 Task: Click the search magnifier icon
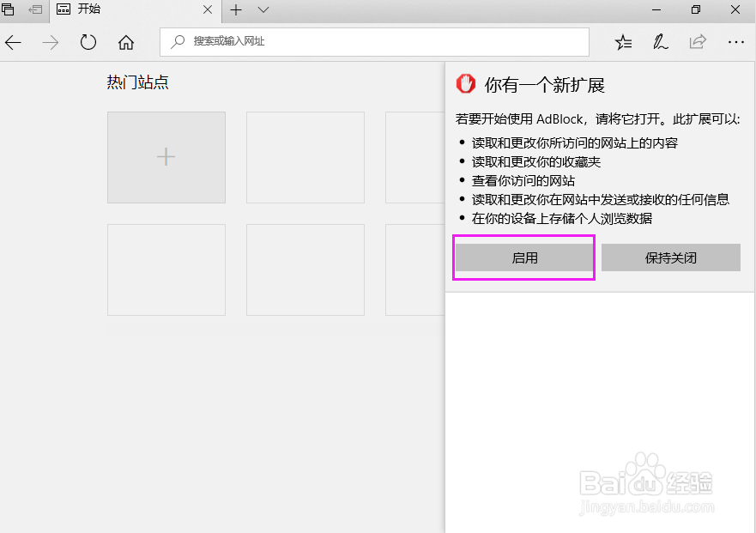click(178, 41)
